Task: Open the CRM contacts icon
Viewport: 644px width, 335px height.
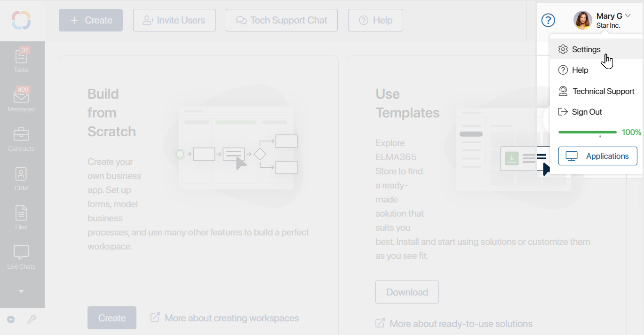Action: [21, 174]
